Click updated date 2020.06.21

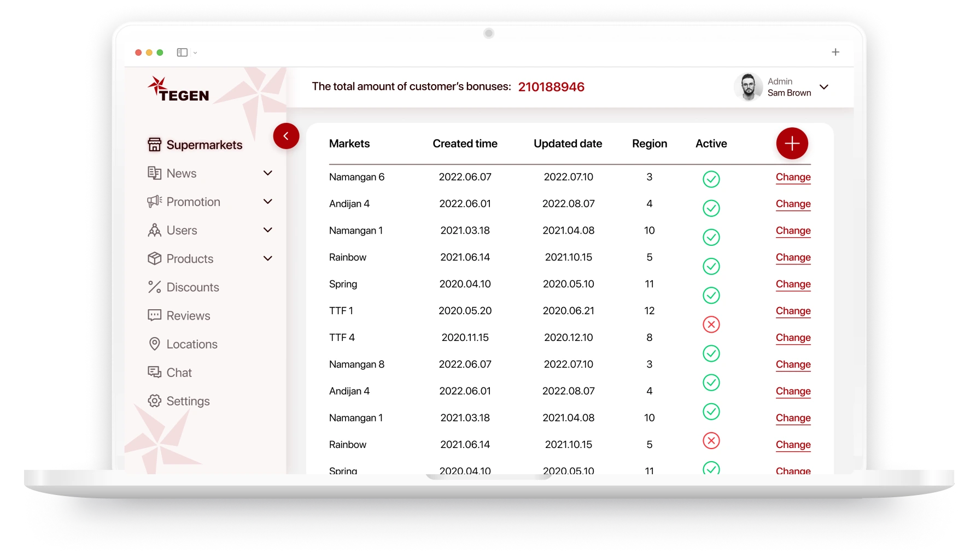click(x=568, y=311)
